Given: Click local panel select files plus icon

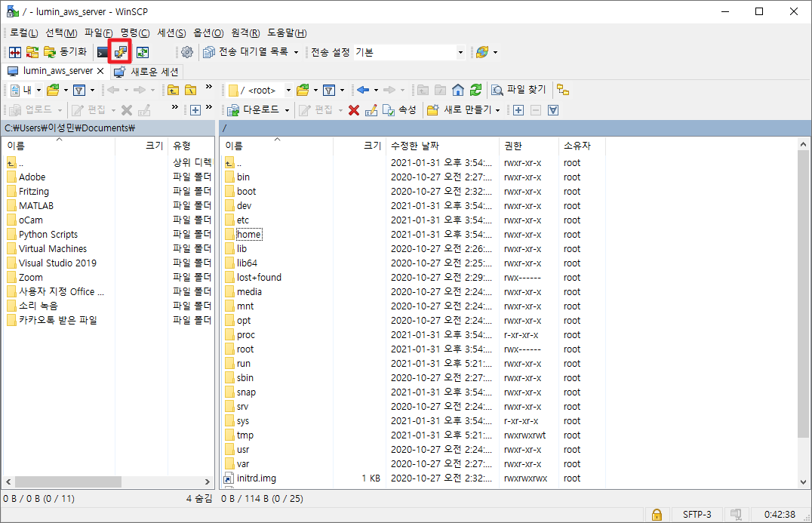Looking at the screenshot, I should point(195,110).
